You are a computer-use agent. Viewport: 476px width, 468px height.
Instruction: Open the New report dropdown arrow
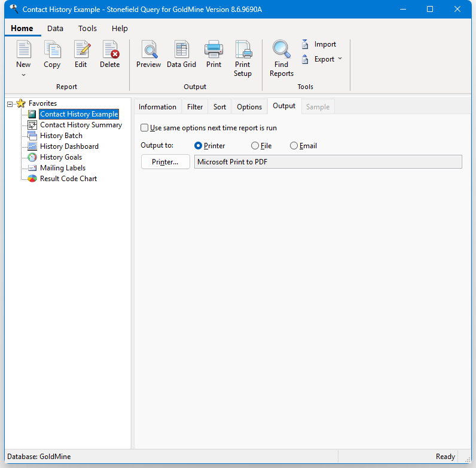tap(23, 75)
